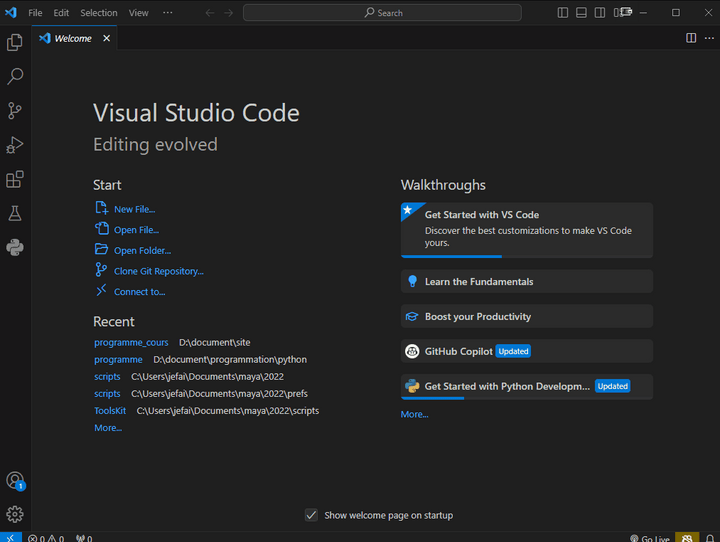Click Clone Git Repository link
The image size is (720, 542).
158,271
